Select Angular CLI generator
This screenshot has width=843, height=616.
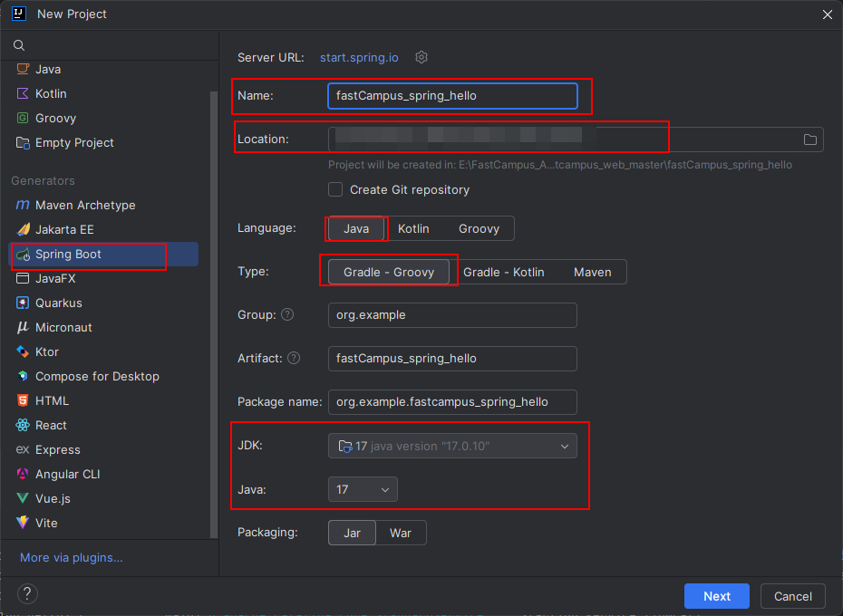click(x=105, y=474)
